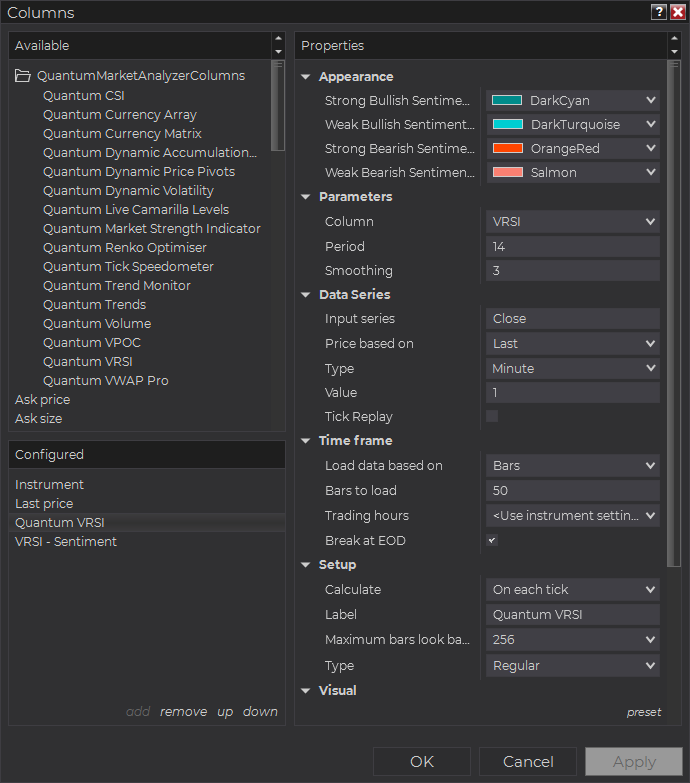Click the Properties panel down arrow
The width and height of the screenshot is (690, 783).
675,51
